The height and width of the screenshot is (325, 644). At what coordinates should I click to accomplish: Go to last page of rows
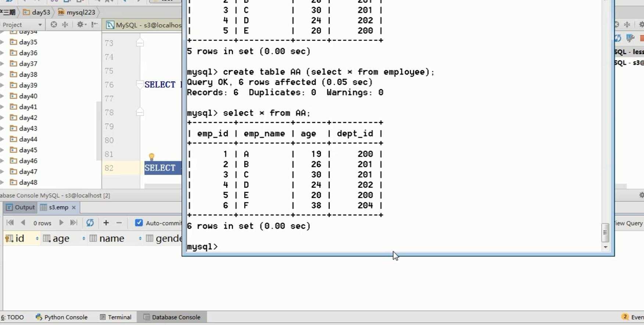[x=73, y=223]
